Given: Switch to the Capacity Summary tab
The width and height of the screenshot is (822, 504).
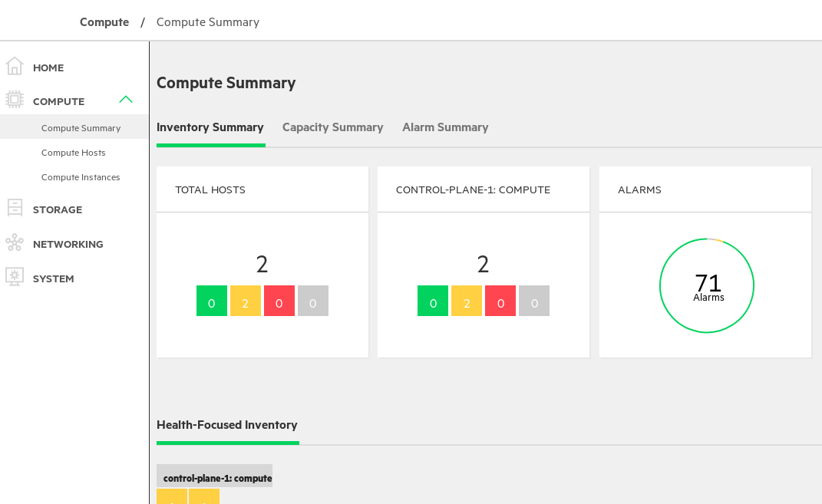Looking at the screenshot, I should (x=332, y=127).
